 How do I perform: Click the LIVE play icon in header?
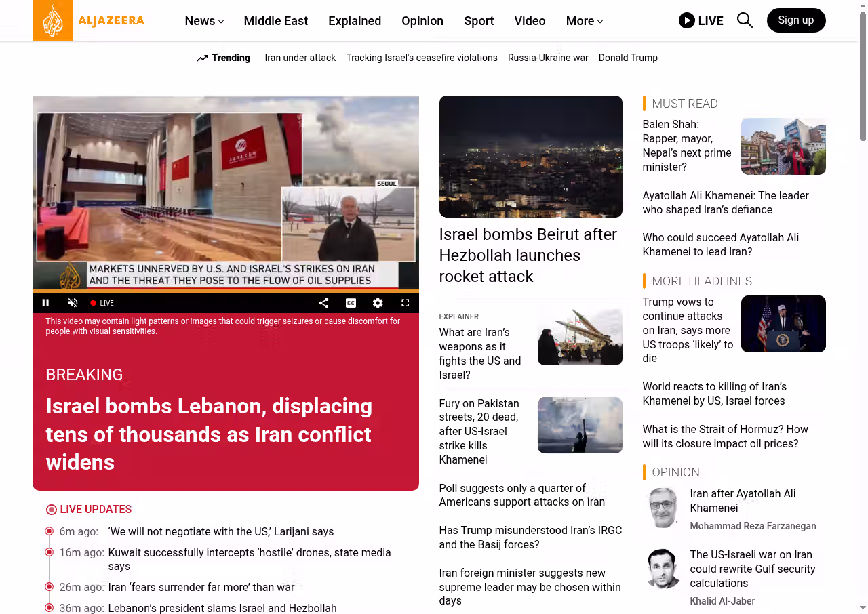coord(687,20)
